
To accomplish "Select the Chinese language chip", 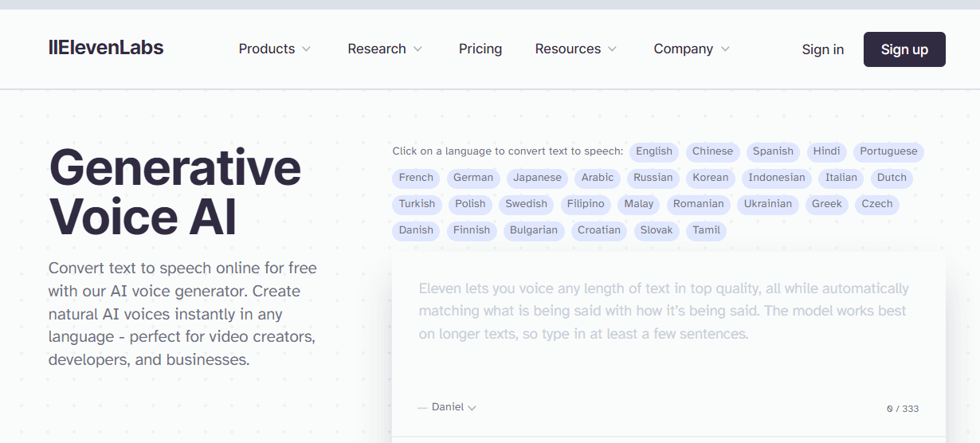I will pos(712,151).
